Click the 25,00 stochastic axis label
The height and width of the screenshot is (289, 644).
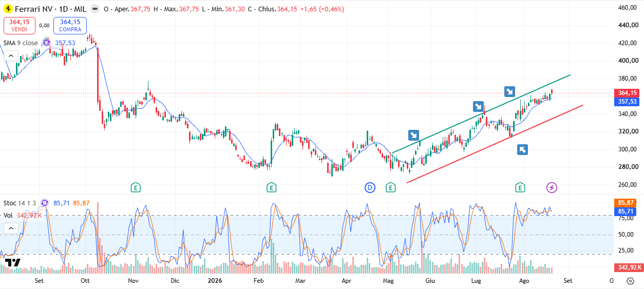tap(625, 251)
